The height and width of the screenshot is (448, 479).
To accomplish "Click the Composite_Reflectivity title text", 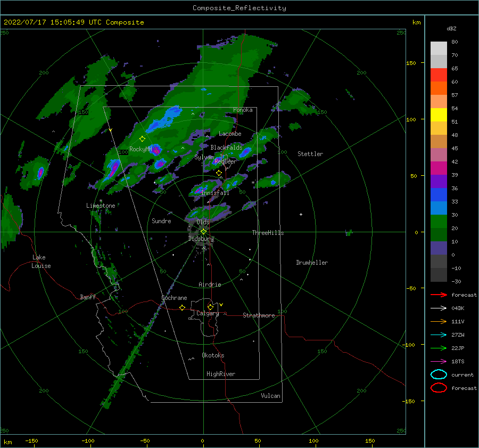I will [239, 8].
